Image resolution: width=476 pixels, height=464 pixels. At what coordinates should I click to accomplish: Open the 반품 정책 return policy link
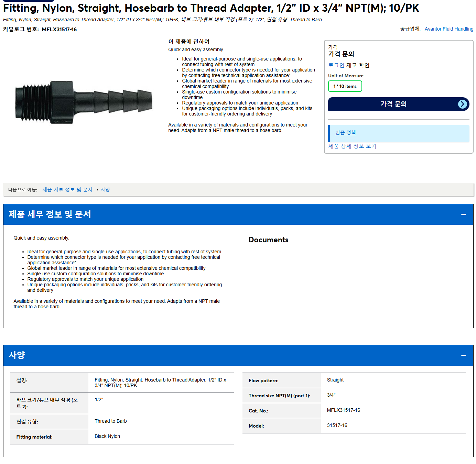click(x=345, y=133)
